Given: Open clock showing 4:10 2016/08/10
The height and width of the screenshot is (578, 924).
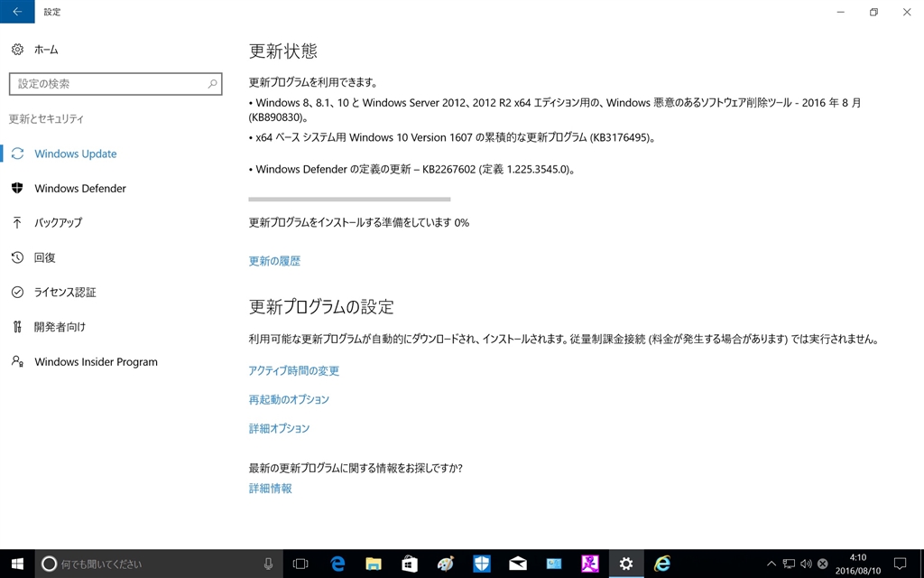Looking at the screenshot, I should (x=858, y=564).
